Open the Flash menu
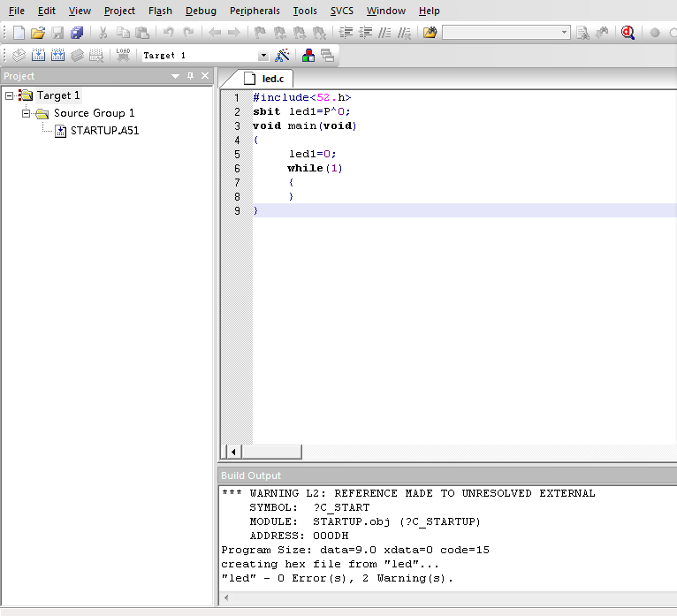Screen dimensions: 677x616 point(160,11)
